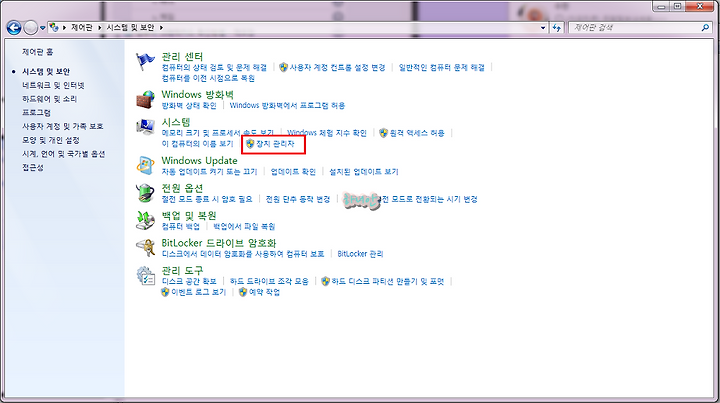The width and height of the screenshot is (720, 403).
Task: Expand breadcrumb arrow after 제어판
Action: 99,28
